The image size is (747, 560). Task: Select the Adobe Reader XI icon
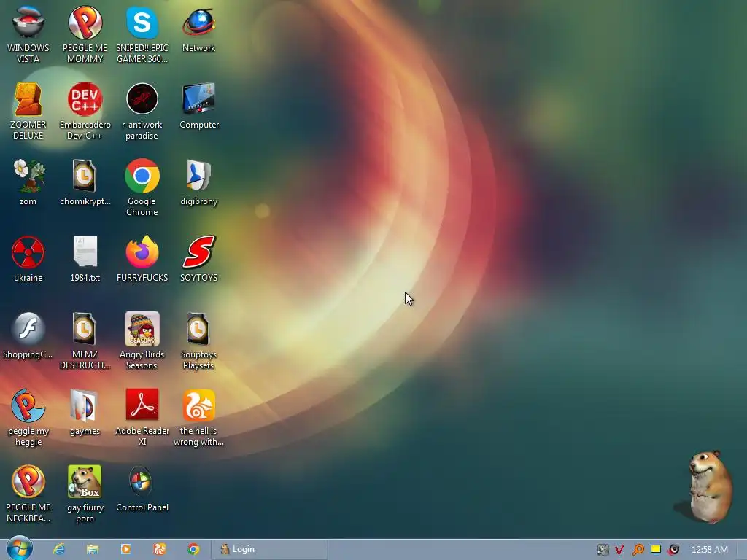pyautogui.click(x=142, y=418)
